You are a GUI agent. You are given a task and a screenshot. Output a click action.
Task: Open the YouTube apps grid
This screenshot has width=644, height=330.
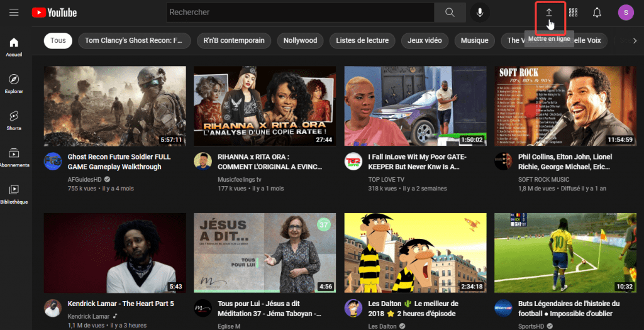click(x=574, y=13)
